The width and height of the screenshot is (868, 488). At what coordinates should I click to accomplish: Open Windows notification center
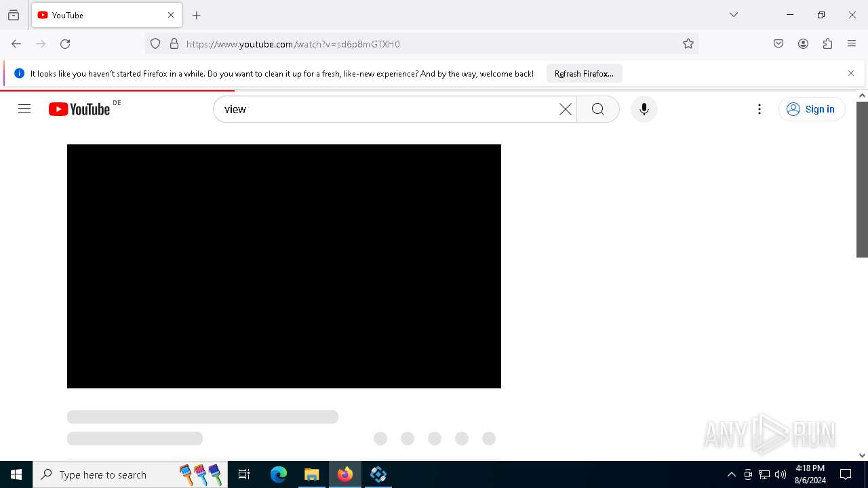[x=846, y=474]
